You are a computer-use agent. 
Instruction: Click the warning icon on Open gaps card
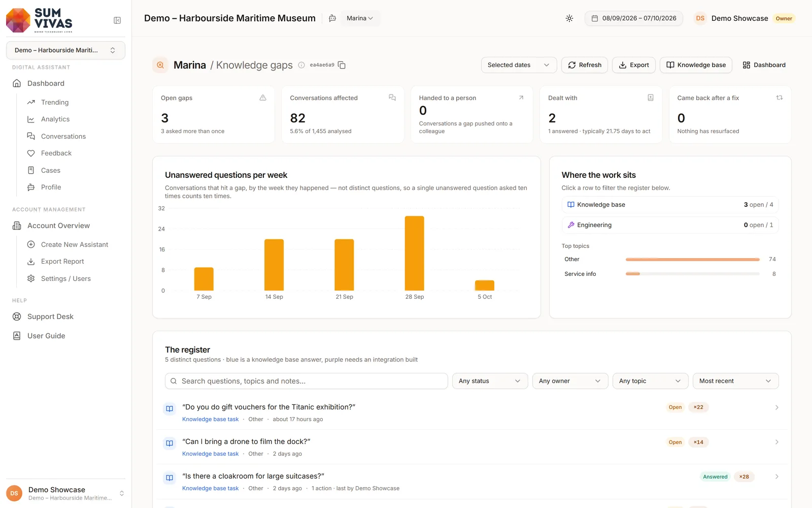263,98
